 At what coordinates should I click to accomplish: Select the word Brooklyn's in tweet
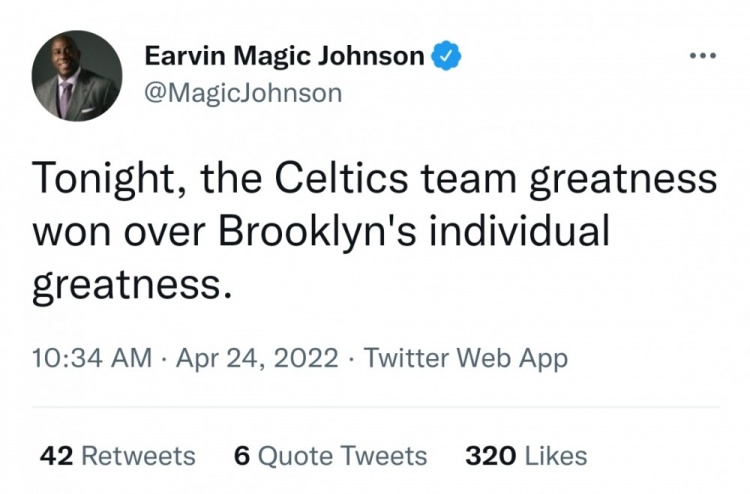pos(318,231)
